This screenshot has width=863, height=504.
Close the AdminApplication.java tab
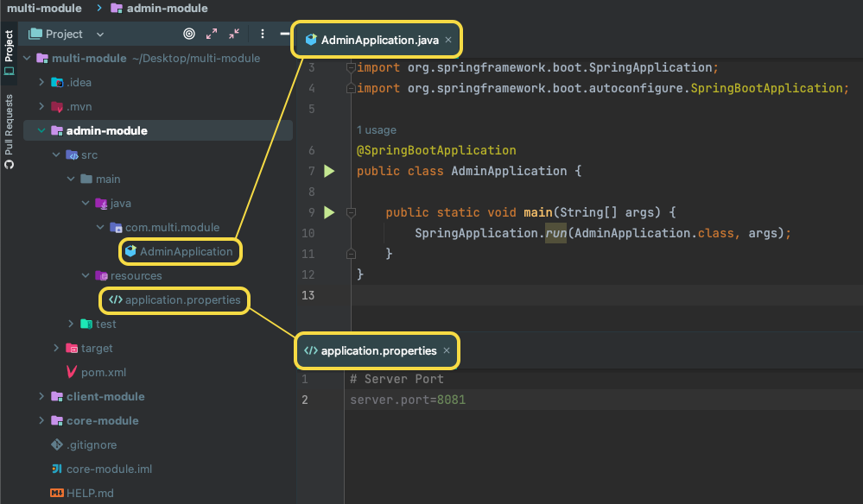pyautogui.click(x=448, y=40)
